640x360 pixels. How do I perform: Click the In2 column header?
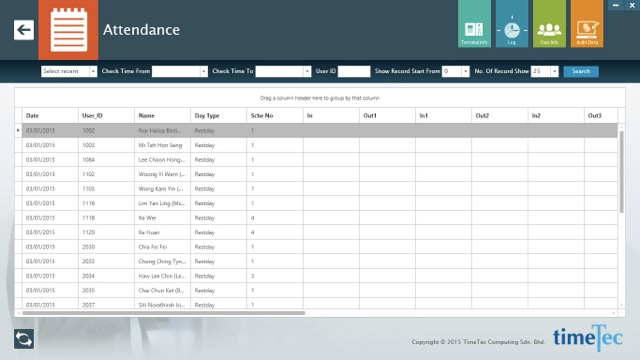coord(556,116)
